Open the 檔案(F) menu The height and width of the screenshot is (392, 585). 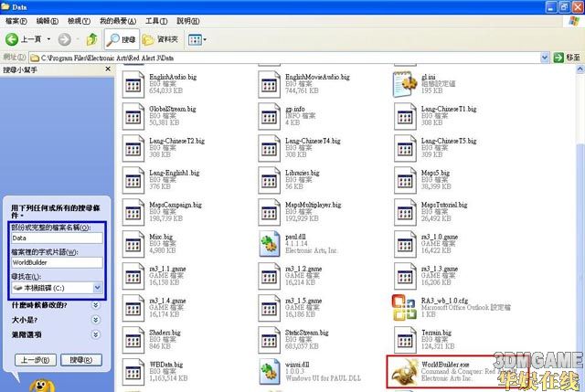pyautogui.click(x=16, y=21)
